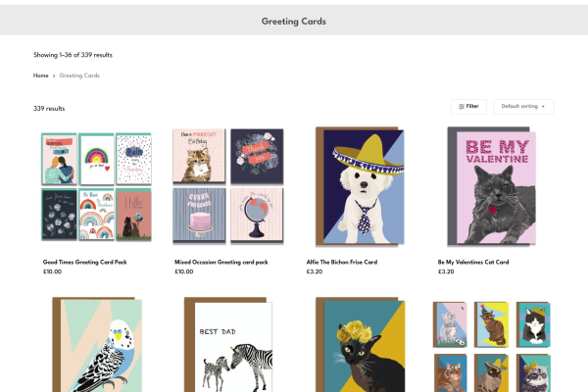This screenshot has height=392, width=588.
Task: Click Be My Valentines Cat Card title
Action: click(x=473, y=262)
